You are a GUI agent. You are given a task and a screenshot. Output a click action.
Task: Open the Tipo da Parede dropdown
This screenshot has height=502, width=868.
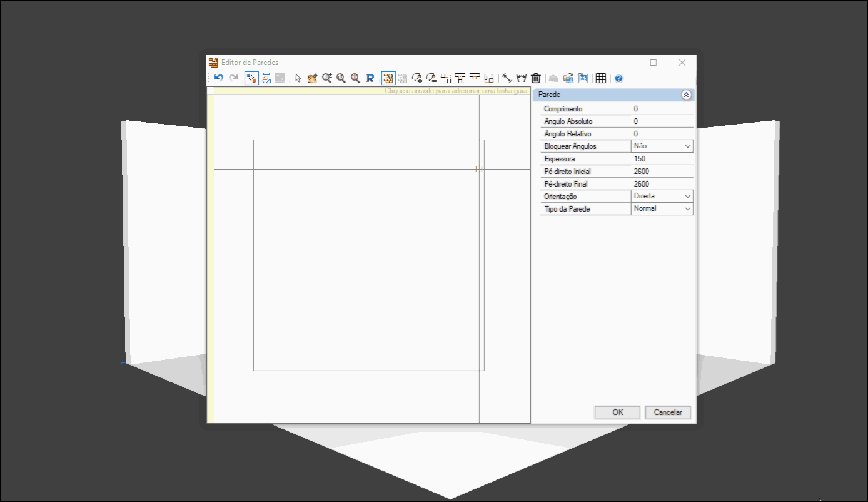coord(688,209)
